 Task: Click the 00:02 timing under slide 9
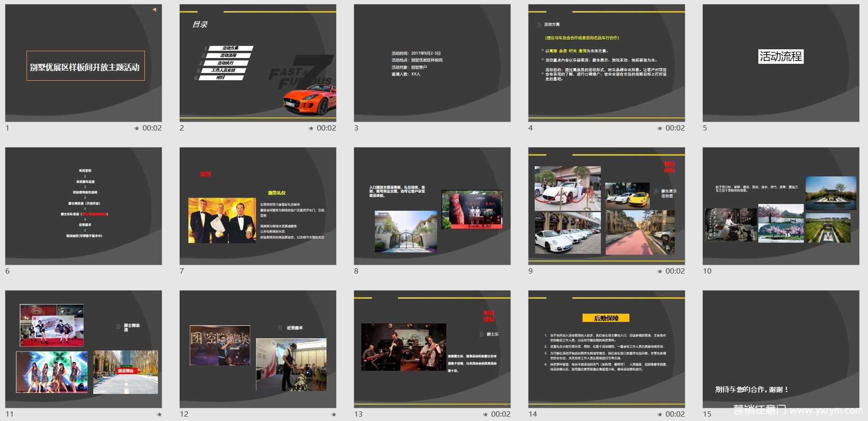tap(675, 271)
